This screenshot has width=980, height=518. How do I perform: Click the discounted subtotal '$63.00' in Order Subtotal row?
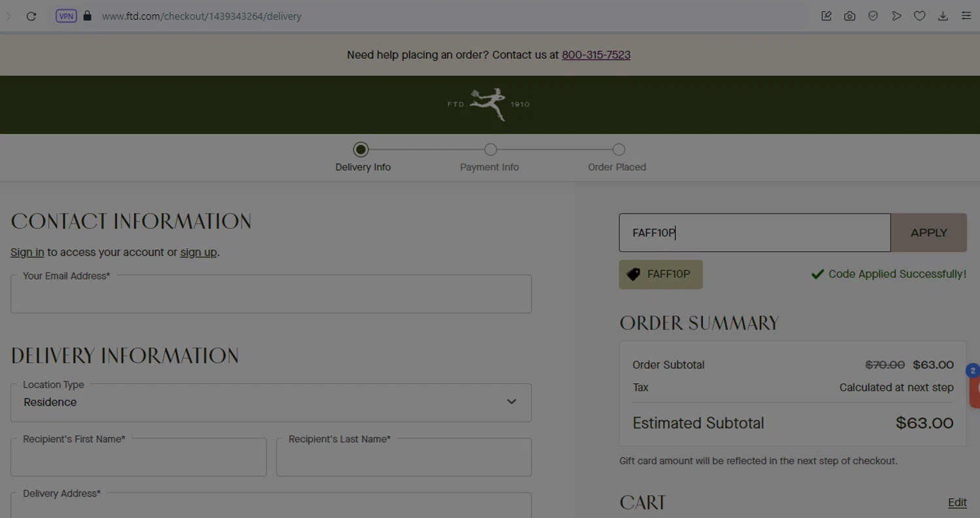click(x=933, y=364)
